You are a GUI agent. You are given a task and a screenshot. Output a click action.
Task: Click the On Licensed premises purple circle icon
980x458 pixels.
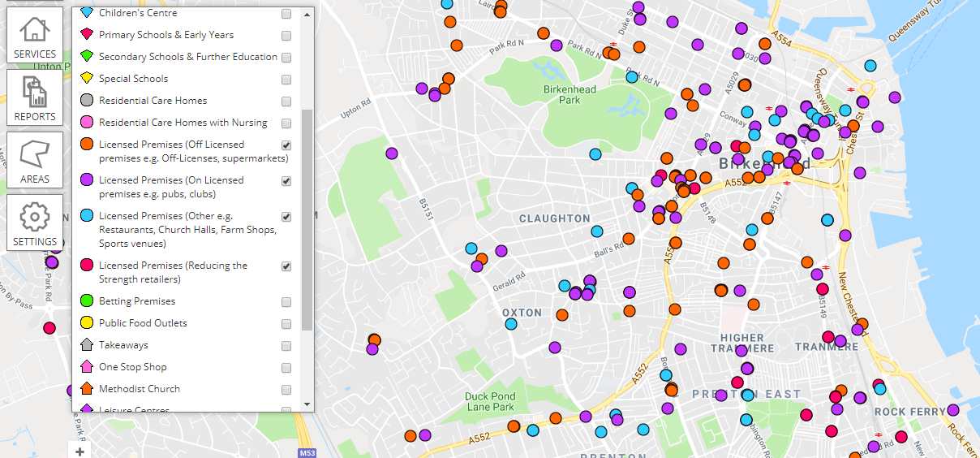(x=87, y=180)
